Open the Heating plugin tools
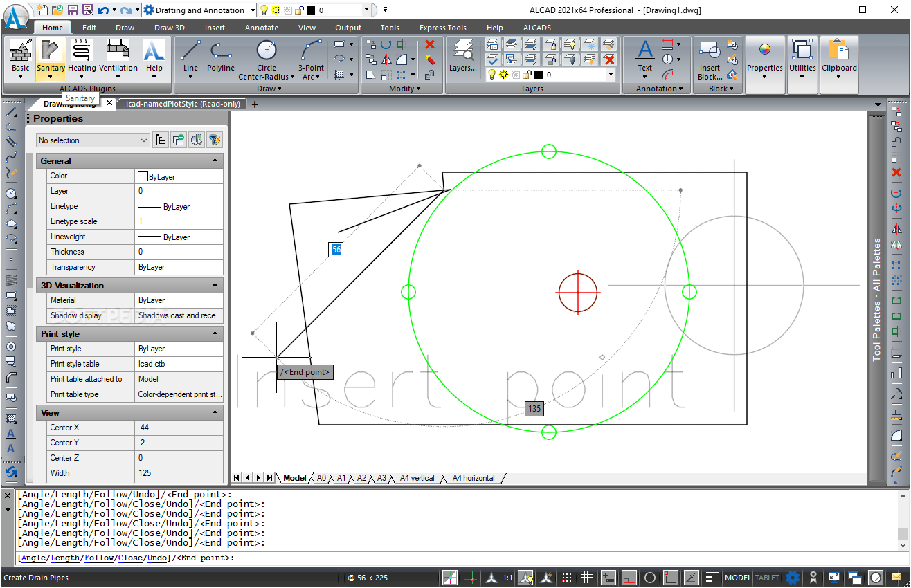The height and width of the screenshot is (588, 911). pyautogui.click(x=82, y=58)
